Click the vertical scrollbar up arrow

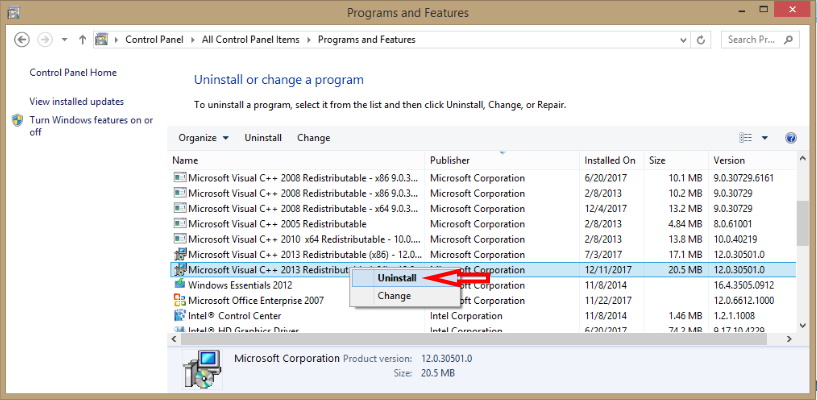click(803, 159)
